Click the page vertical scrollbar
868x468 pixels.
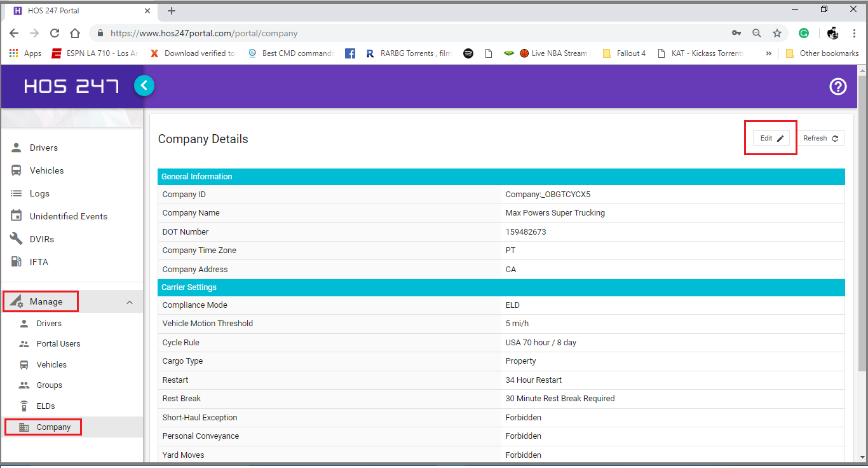862,223
